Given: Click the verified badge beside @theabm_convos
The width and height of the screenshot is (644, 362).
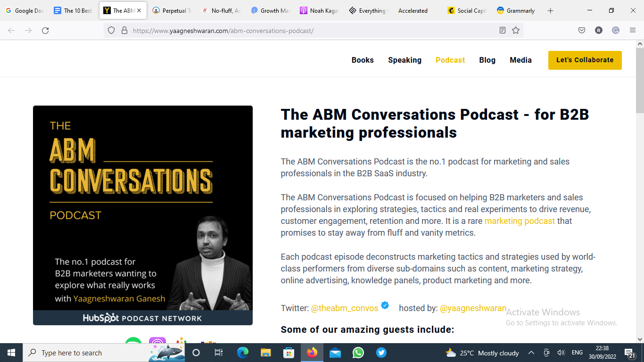Looking at the screenshot, I should tap(385, 305).
